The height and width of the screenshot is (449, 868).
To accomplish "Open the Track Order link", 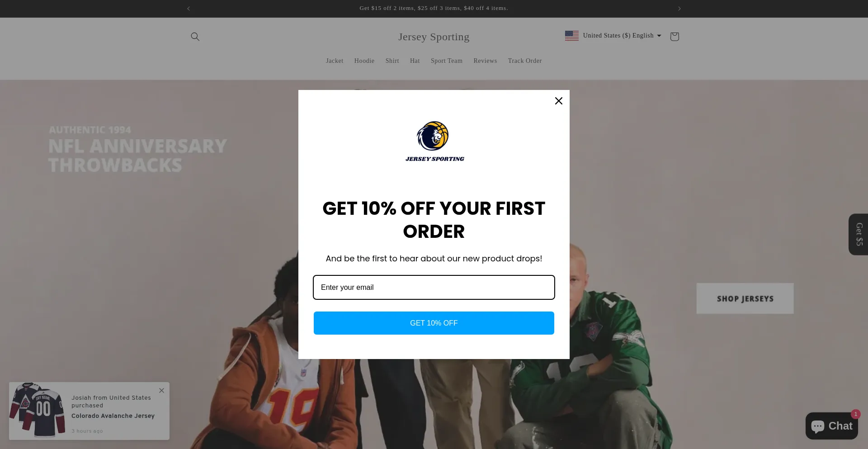I will tap(524, 61).
